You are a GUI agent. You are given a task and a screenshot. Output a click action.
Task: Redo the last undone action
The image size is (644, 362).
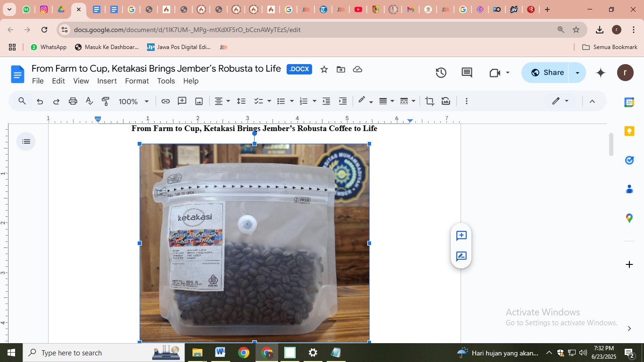coord(56,101)
